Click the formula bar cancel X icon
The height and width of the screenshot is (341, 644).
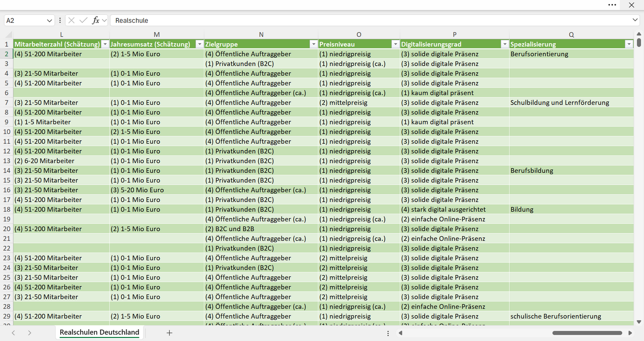click(71, 20)
